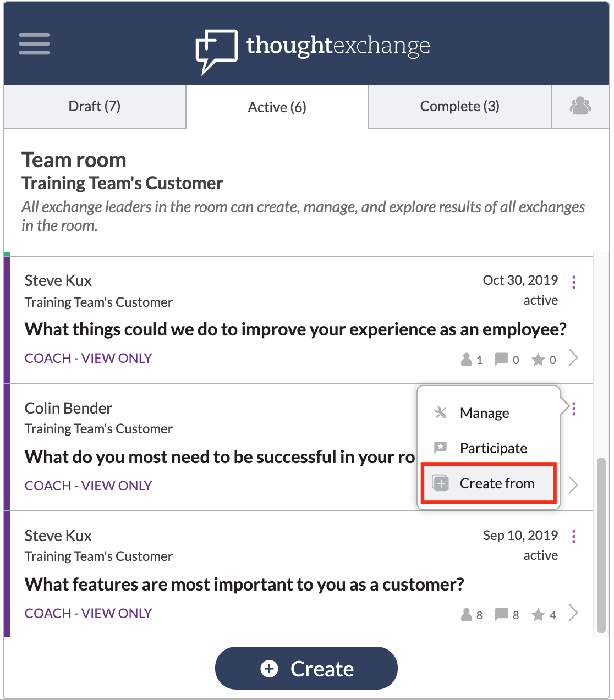
Task: Click participant count icon on customer features exchange
Action: pyautogui.click(x=467, y=614)
